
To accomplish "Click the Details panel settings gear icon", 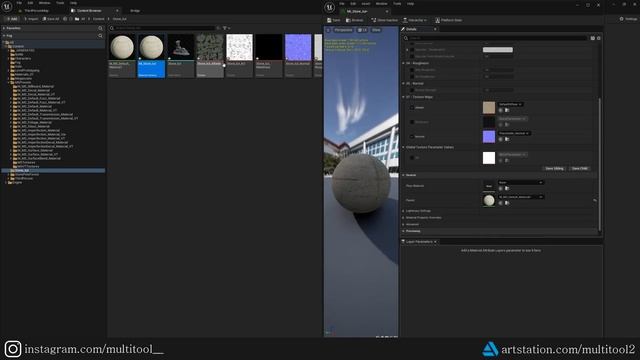I will [599, 38].
